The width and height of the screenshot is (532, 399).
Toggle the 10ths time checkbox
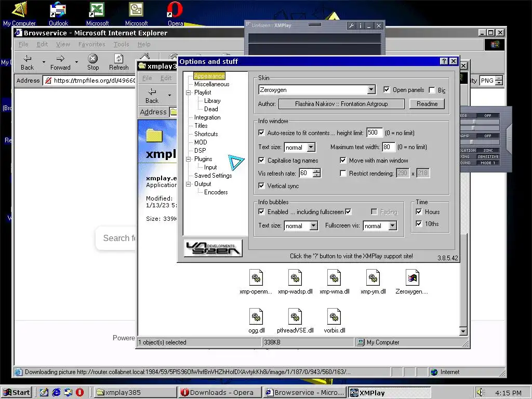(x=419, y=223)
